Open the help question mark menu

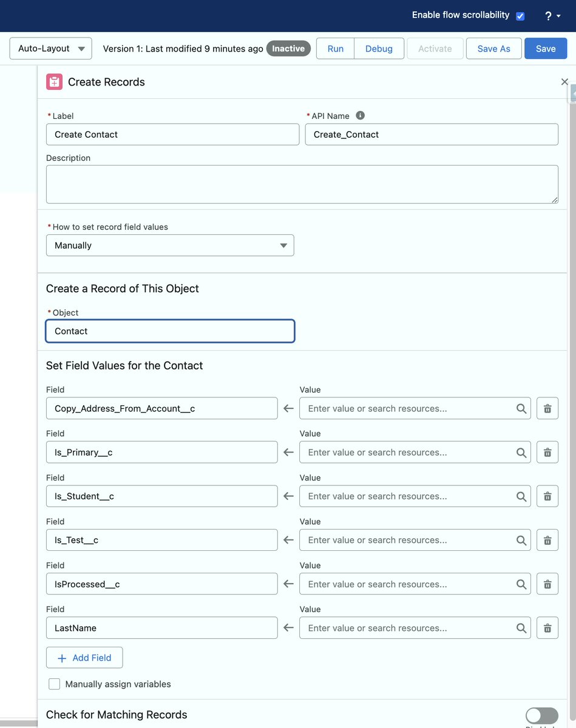tap(552, 16)
